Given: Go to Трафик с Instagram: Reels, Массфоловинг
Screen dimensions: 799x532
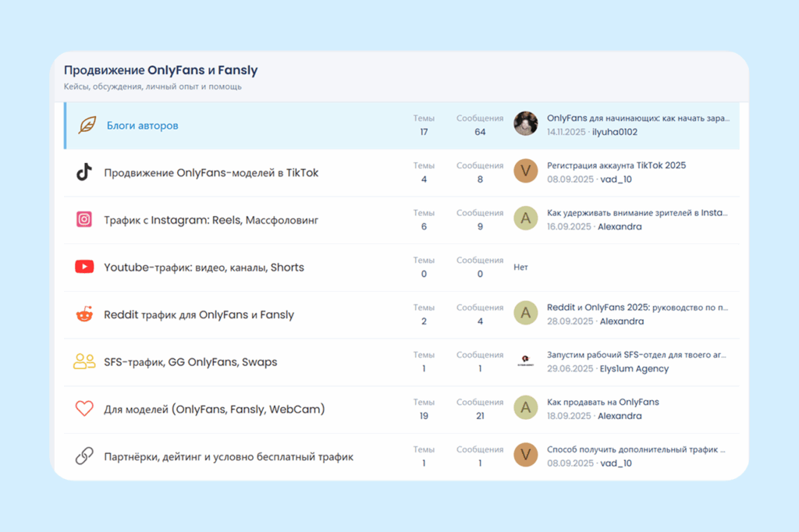Looking at the screenshot, I should tap(211, 220).
